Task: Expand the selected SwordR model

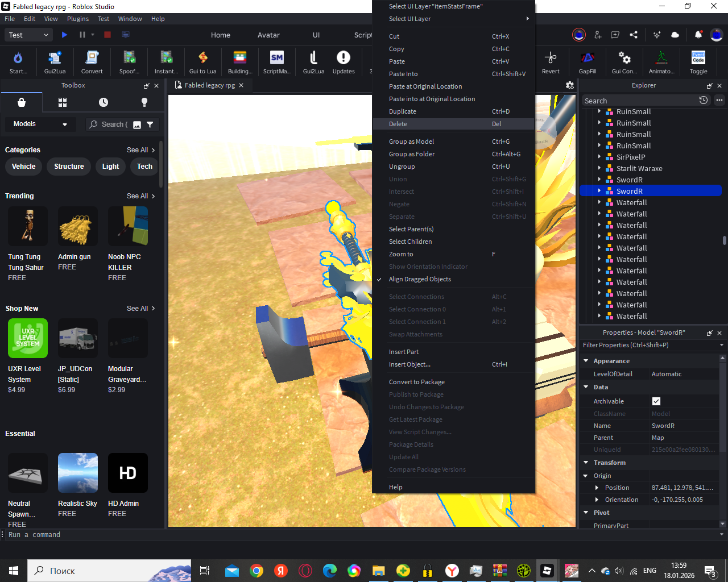Action: click(599, 191)
